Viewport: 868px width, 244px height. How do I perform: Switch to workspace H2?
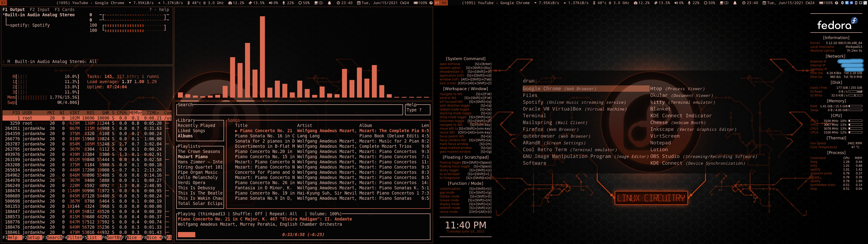click(x=444, y=3)
